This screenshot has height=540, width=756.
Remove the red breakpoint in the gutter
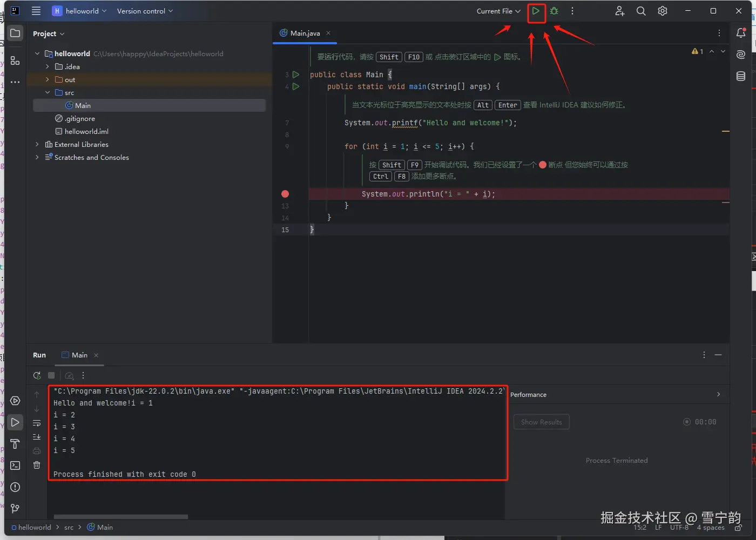coord(285,194)
